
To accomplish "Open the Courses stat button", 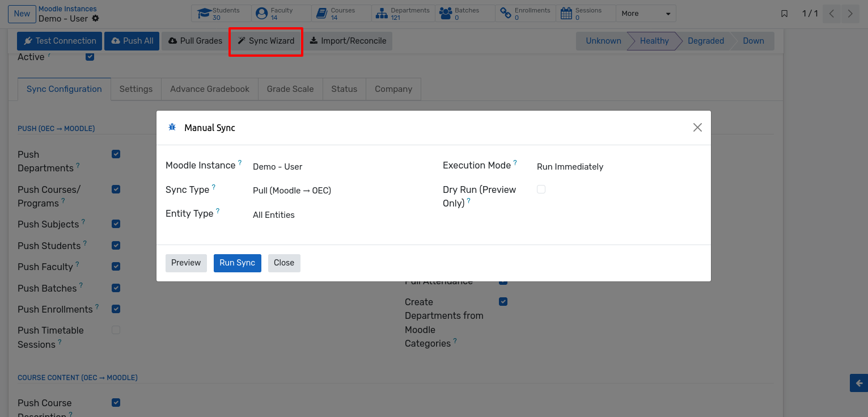I will point(341,14).
